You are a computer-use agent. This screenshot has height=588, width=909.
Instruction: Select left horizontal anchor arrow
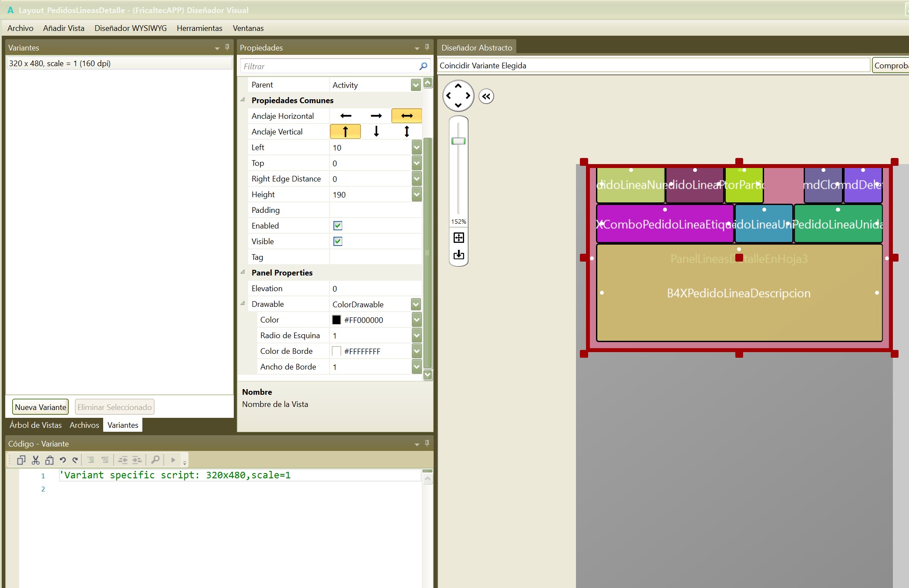346,116
